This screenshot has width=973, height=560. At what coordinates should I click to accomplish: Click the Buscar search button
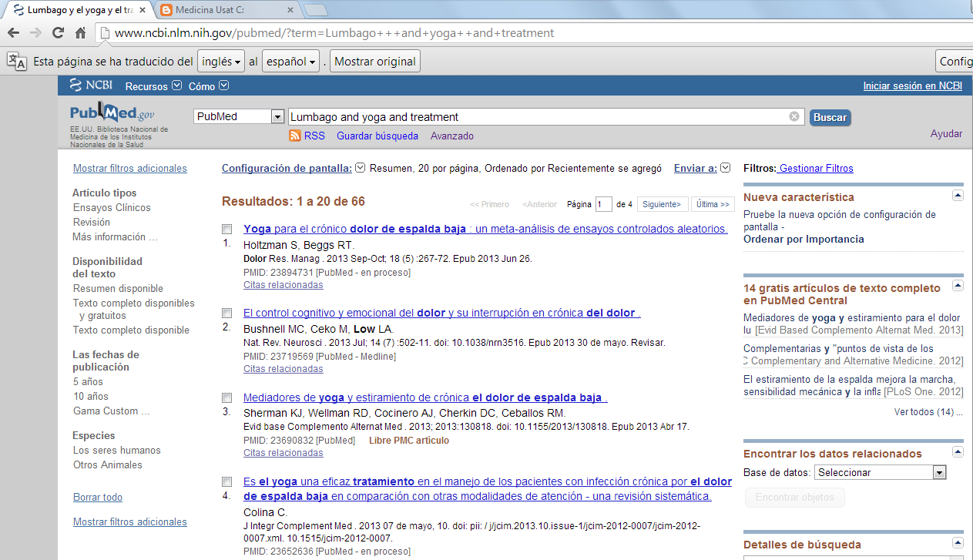coord(830,117)
